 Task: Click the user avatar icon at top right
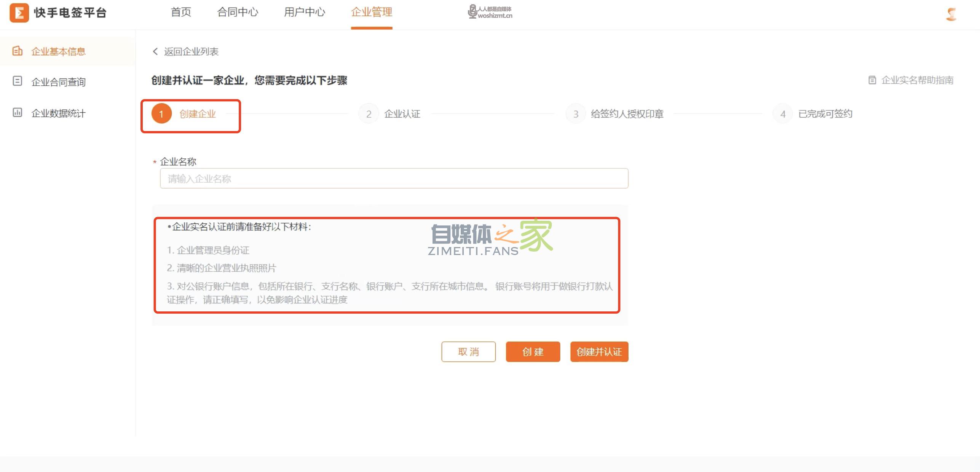coord(951,14)
